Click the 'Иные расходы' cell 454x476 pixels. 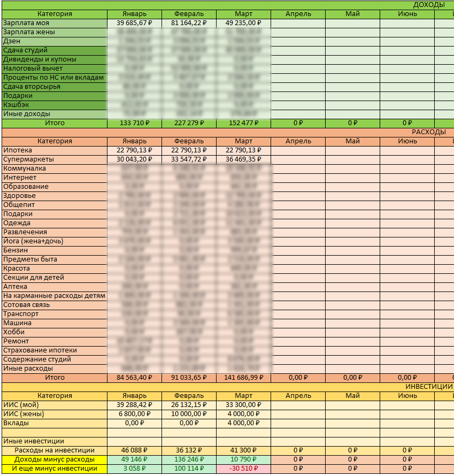tap(55, 369)
